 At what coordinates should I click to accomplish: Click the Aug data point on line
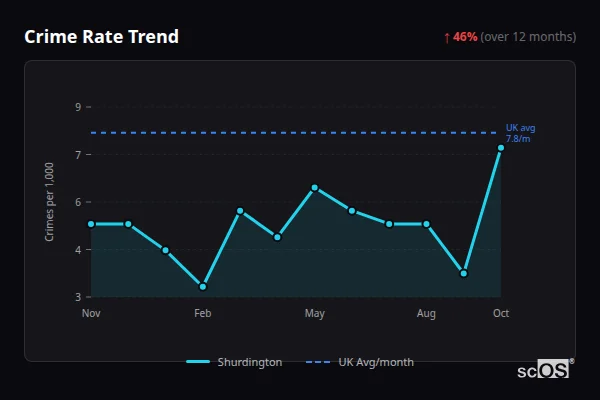pos(426,224)
